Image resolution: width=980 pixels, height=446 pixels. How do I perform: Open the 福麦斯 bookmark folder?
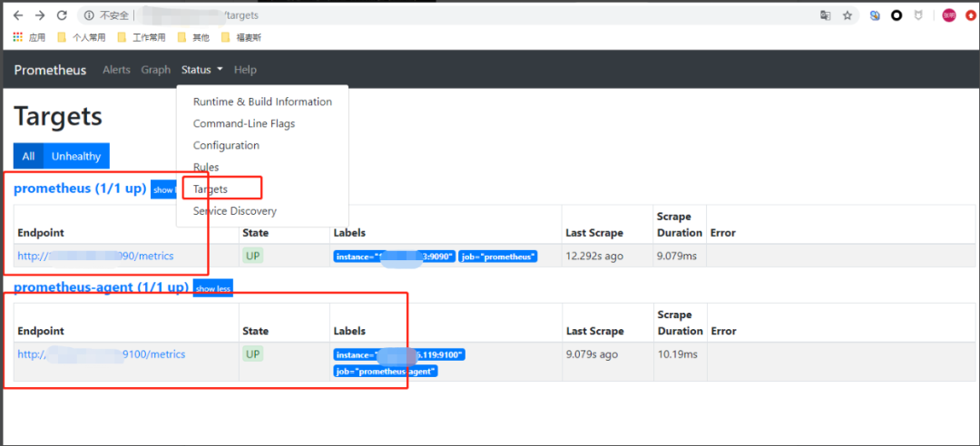[241, 37]
